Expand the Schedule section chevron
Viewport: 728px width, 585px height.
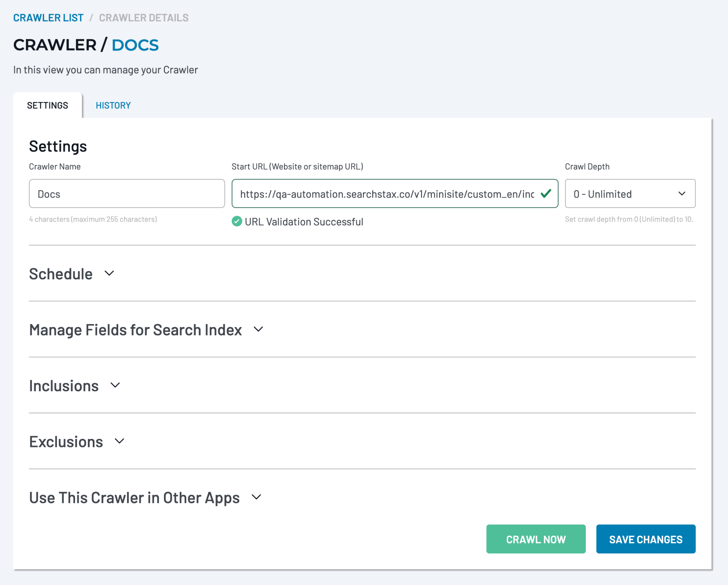(x=109, y=273)
